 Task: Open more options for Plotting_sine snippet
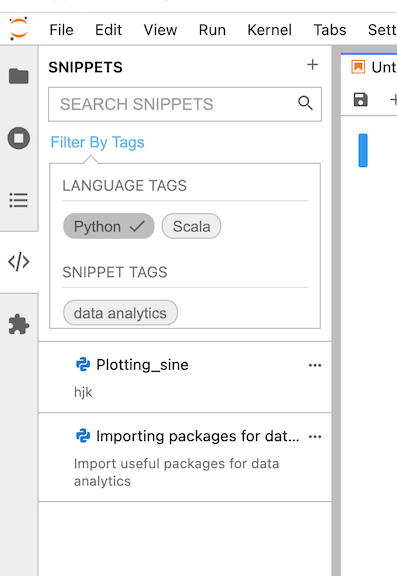tap(315, 365)
